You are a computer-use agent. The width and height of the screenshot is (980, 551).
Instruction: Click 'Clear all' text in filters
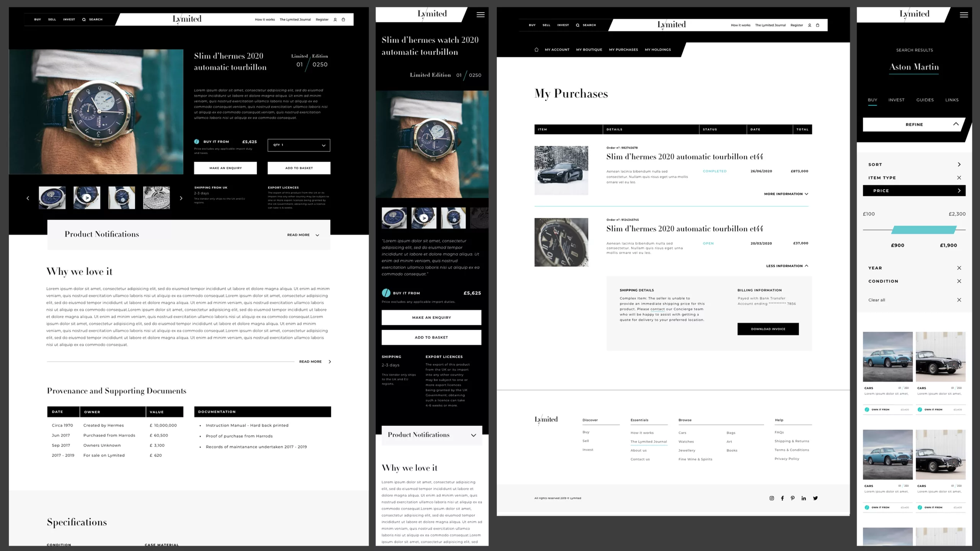(x=877, y=300)
